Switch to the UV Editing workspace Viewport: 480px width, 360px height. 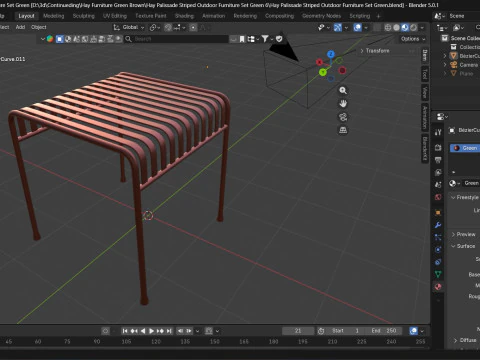point(115,16)
